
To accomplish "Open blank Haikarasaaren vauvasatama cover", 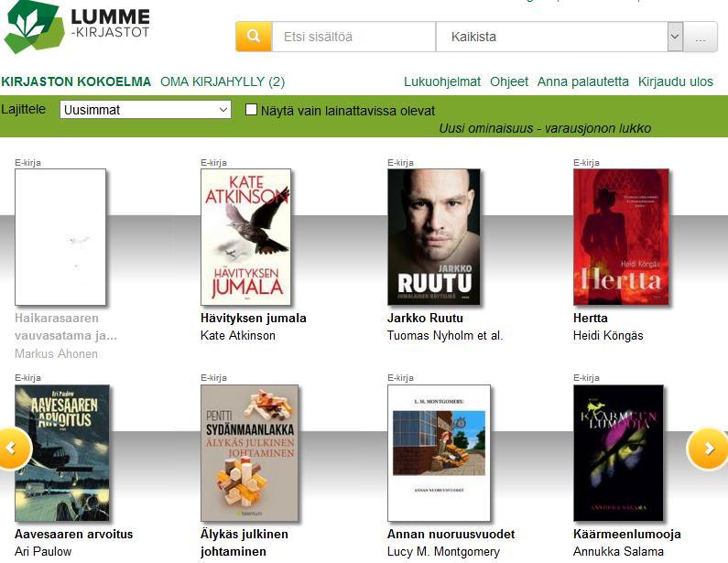I will [x=60, y=237].
